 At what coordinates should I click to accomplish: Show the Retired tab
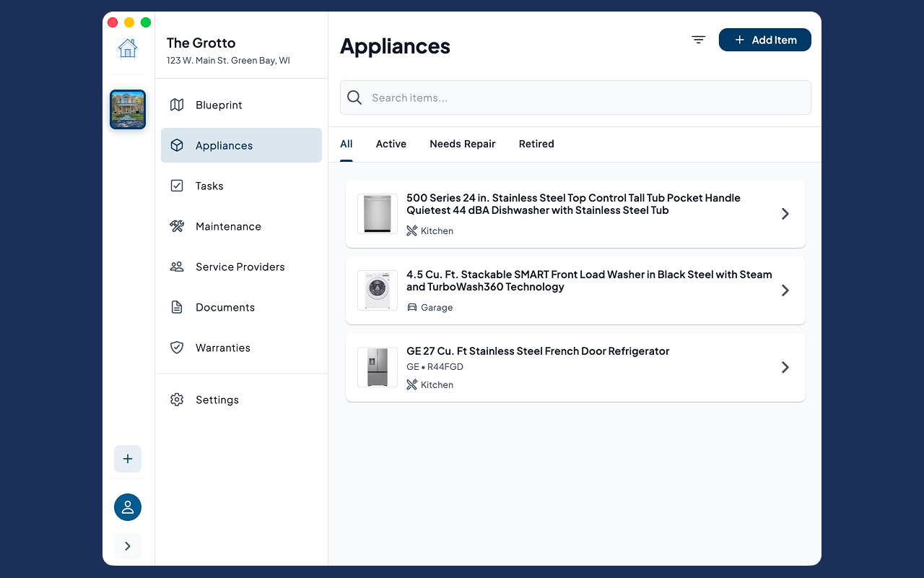click(x=536, y=144)
